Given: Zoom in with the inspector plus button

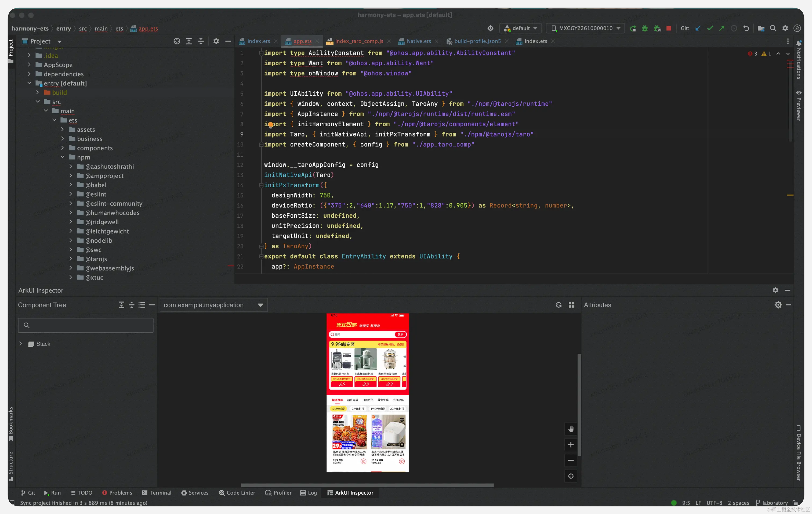Looking at the screenshot, I should (x=571, y=445).
